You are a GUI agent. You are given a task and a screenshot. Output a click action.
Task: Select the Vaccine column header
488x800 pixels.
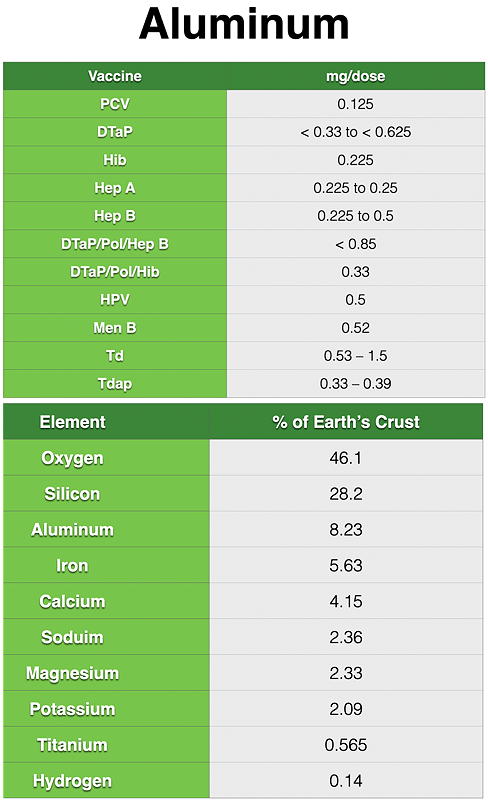(115, 76)
